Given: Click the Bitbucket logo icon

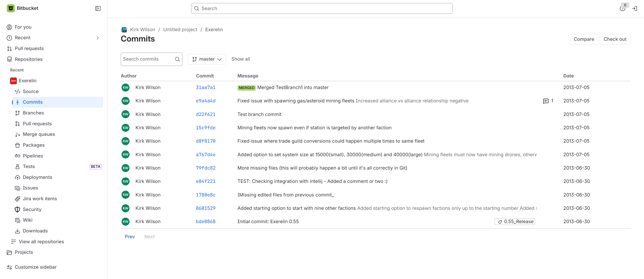Looking at the screenshot, I should [11, 8].
